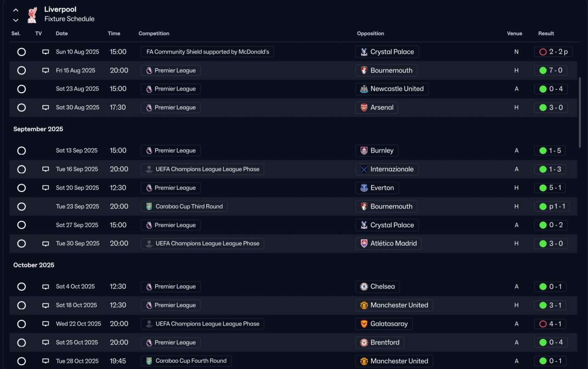Click the down chevron beside Liverpool
This screenshot has height=369, width=588.
[x=16, y=20]
